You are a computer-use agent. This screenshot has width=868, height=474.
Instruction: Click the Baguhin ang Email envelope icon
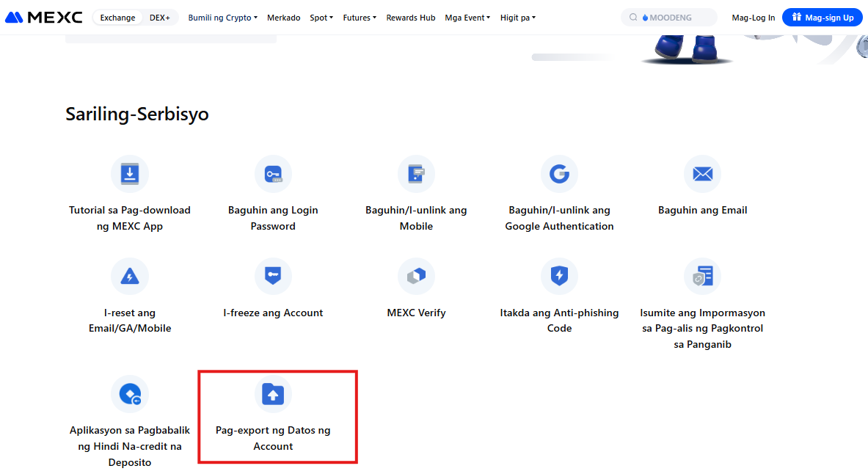(702, 174)
